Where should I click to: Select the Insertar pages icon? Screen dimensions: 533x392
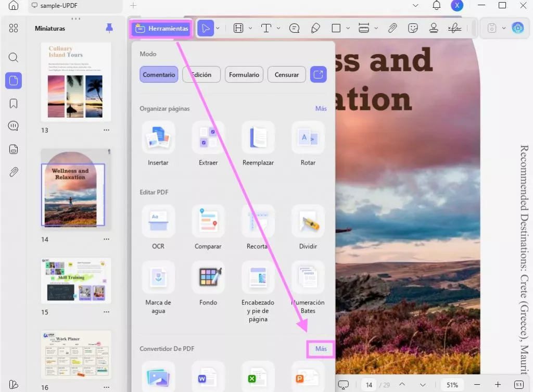[x=158, y=138]
